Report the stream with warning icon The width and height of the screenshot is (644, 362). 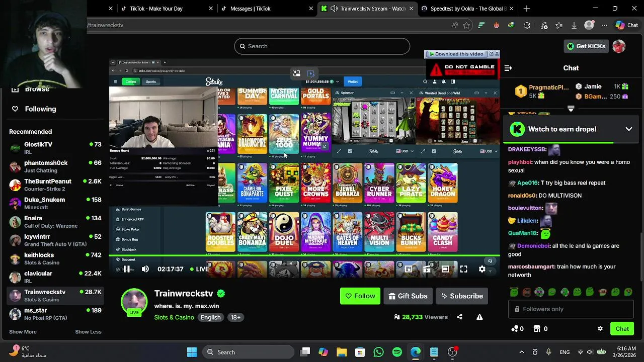pos(479,317)
